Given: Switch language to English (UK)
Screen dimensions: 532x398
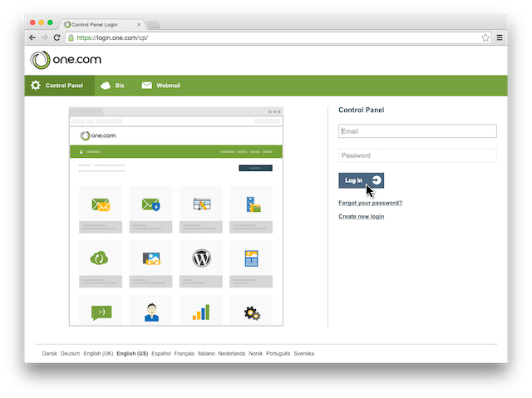Looking at the screenshot, I should (98, 353).
